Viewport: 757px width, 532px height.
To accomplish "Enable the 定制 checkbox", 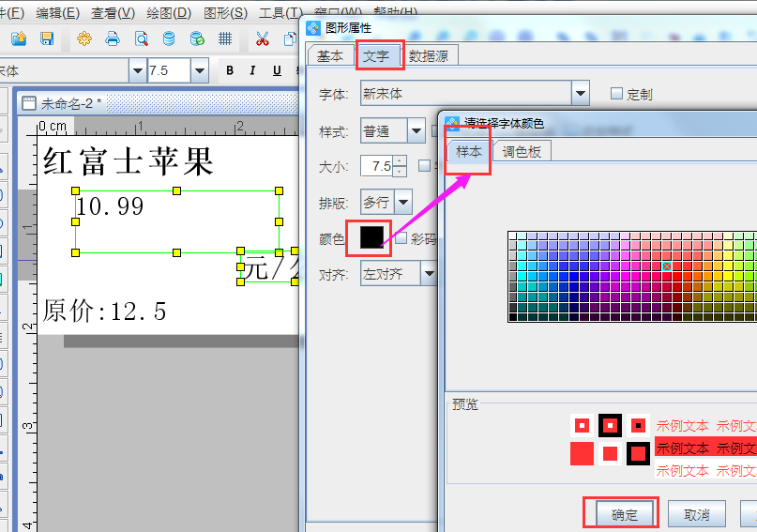I will tap(616, 94).
